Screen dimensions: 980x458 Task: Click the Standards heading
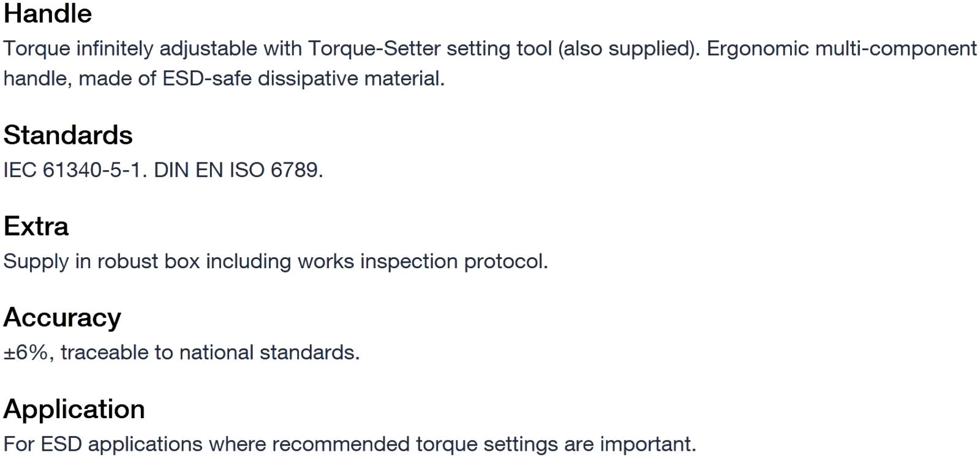point(68,135)
